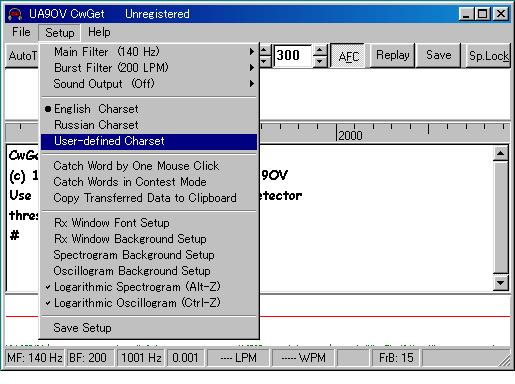Enable Catch Word by One Mouse Click

(149, 166)
